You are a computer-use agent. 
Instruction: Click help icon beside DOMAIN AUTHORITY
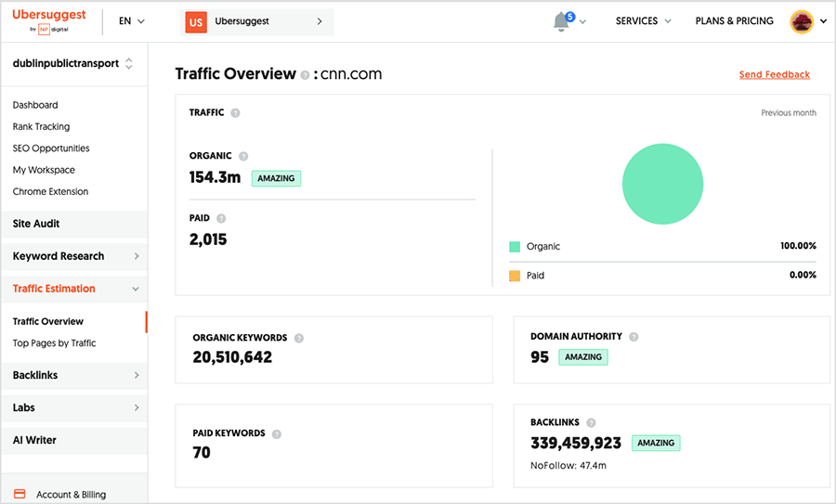coord(634,337)
